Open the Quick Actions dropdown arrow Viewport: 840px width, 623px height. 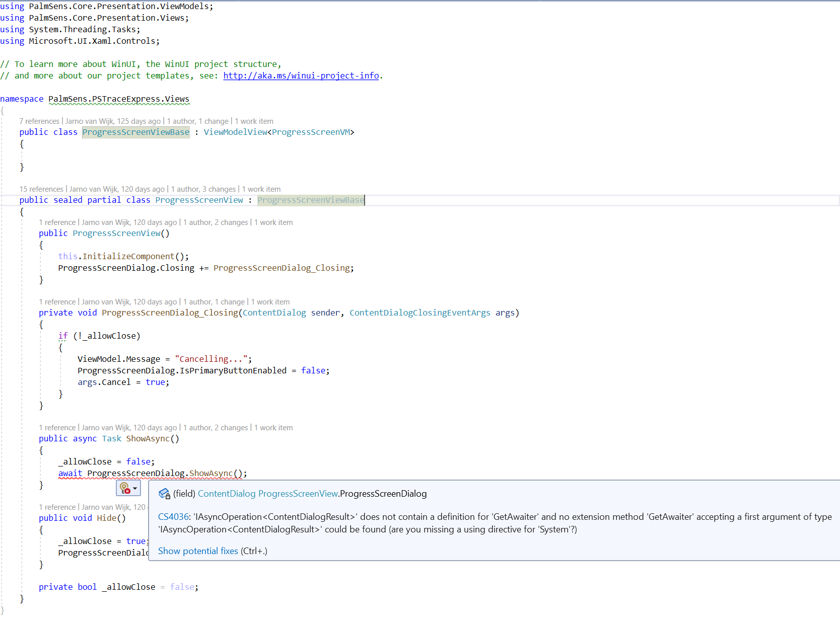tap(134, 488)
